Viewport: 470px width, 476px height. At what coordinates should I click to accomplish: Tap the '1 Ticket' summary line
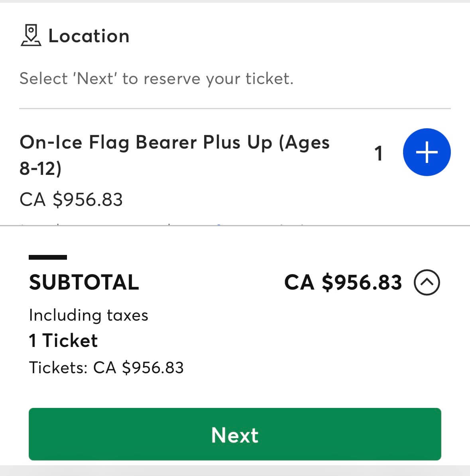tap(63, 341)
